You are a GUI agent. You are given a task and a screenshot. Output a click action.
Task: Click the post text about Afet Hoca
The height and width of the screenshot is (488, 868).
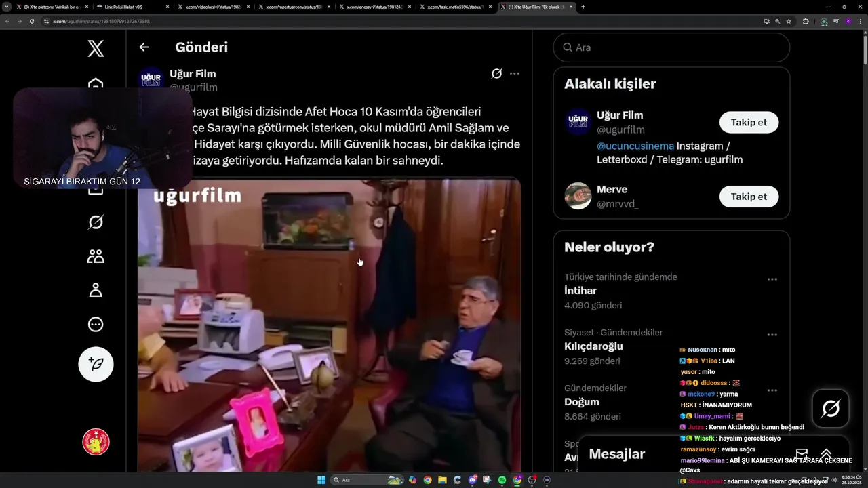[355, 136]
